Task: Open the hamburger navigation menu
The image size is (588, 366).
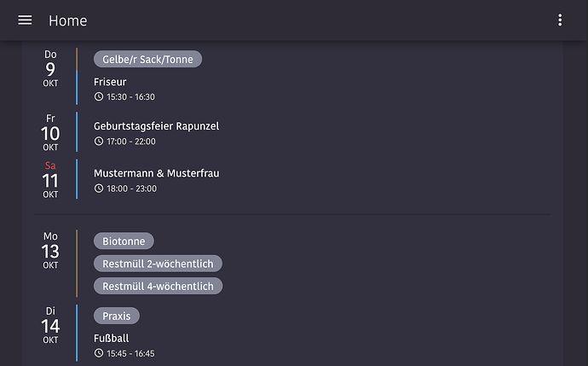Action: click(25, 20)
